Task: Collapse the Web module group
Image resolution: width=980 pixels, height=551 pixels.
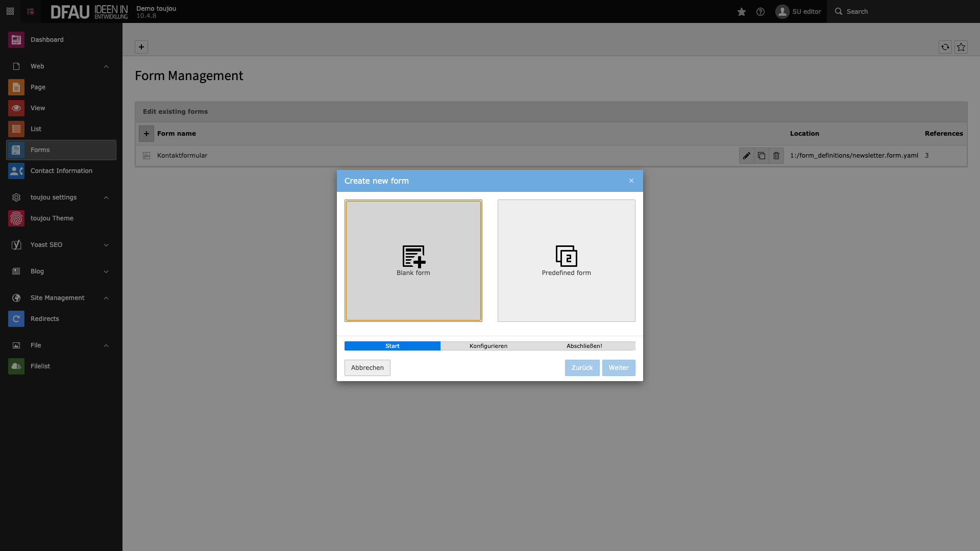Action: click(x=106, y=66)
